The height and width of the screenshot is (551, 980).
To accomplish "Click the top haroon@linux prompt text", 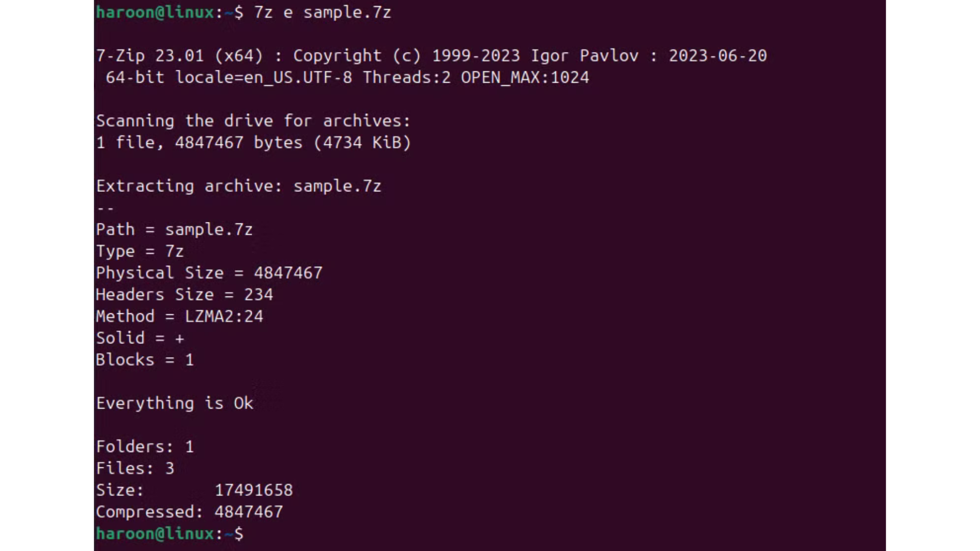I will click(x=155, y=12).
